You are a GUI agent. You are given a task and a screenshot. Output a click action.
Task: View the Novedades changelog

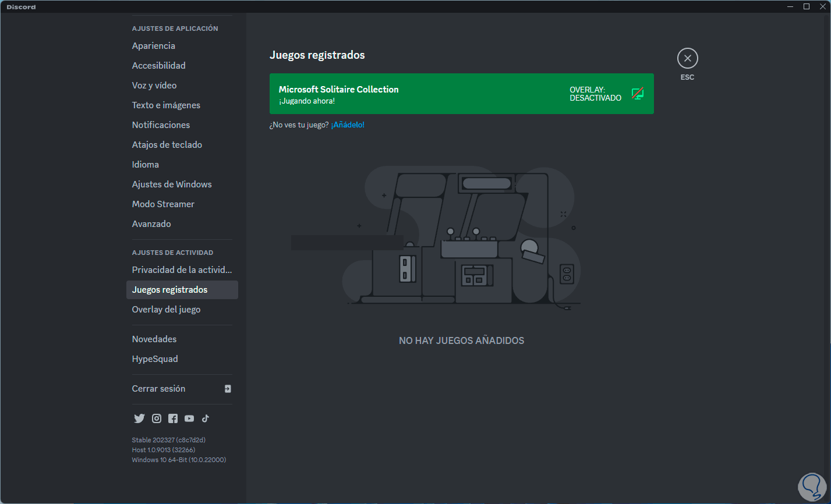point(182,339)
